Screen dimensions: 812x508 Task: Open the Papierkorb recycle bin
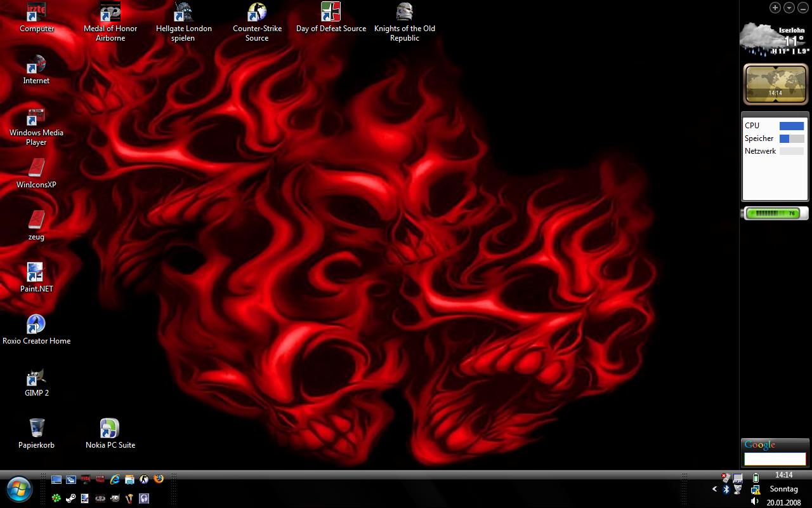(37, 429)
